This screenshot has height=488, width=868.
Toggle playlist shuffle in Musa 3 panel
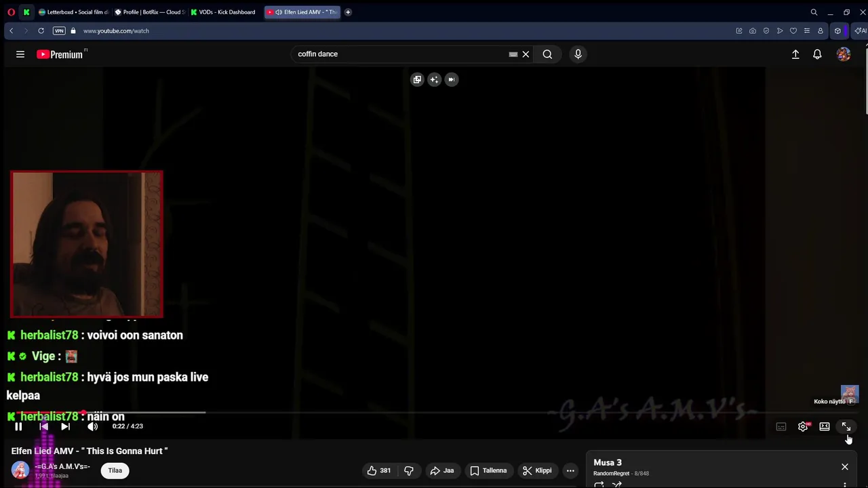tap(617, 485)
